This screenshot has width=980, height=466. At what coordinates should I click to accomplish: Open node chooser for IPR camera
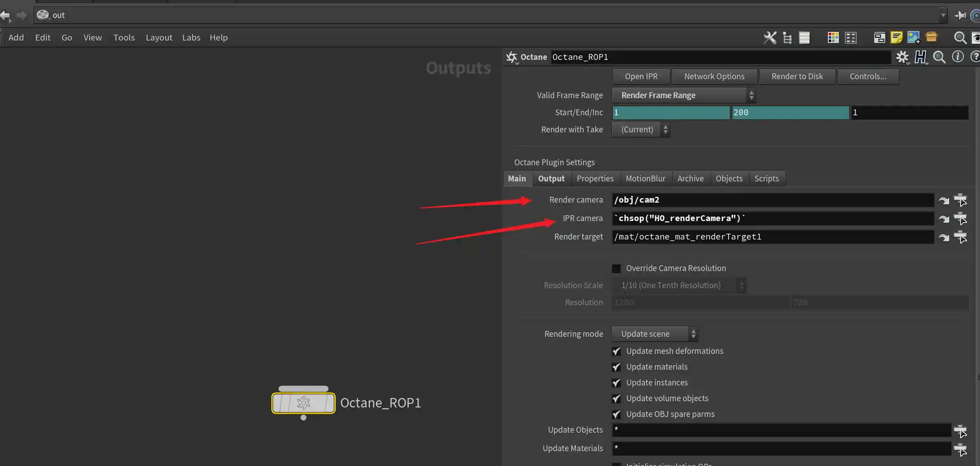click(x=960, y=218)
